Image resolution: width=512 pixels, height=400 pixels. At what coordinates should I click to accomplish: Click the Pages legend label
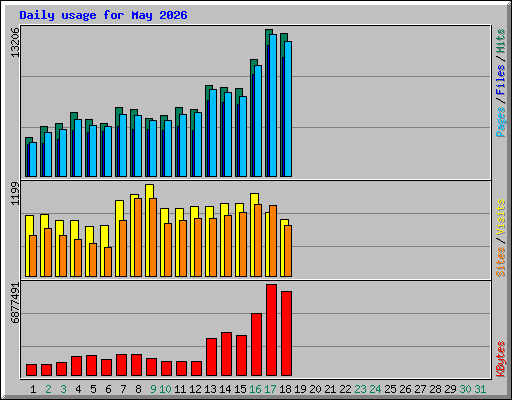point(501,122)
